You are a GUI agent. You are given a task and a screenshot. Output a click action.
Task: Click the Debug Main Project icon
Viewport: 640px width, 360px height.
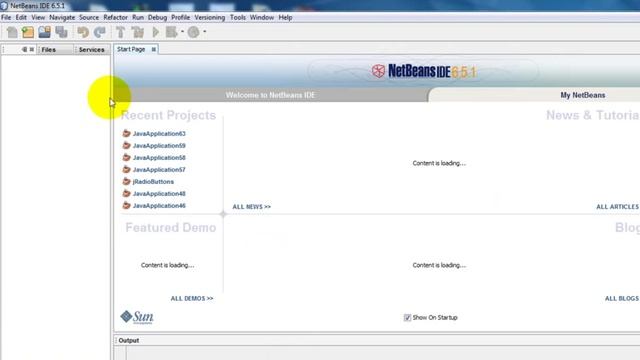point(171,32)
